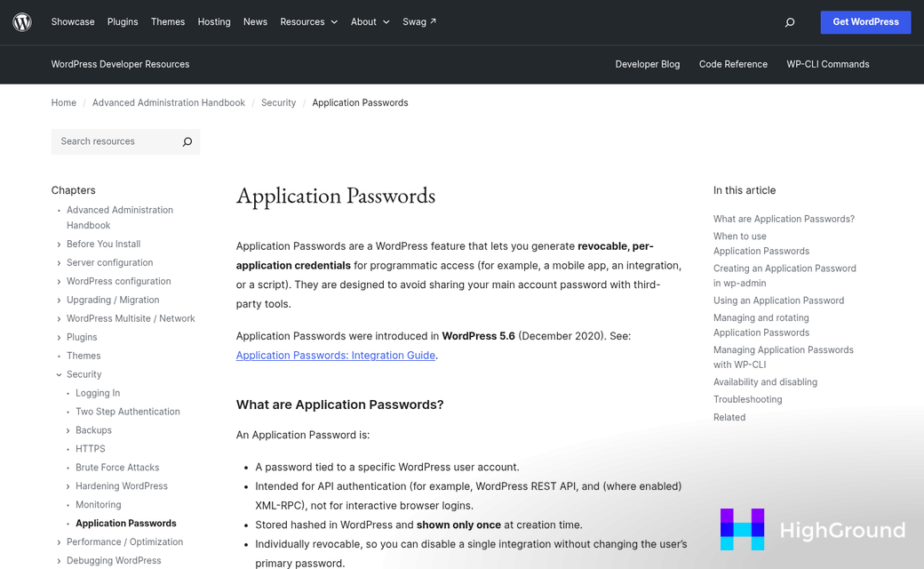Expand the Debugging WordPress chapter

tap(59, 561)
